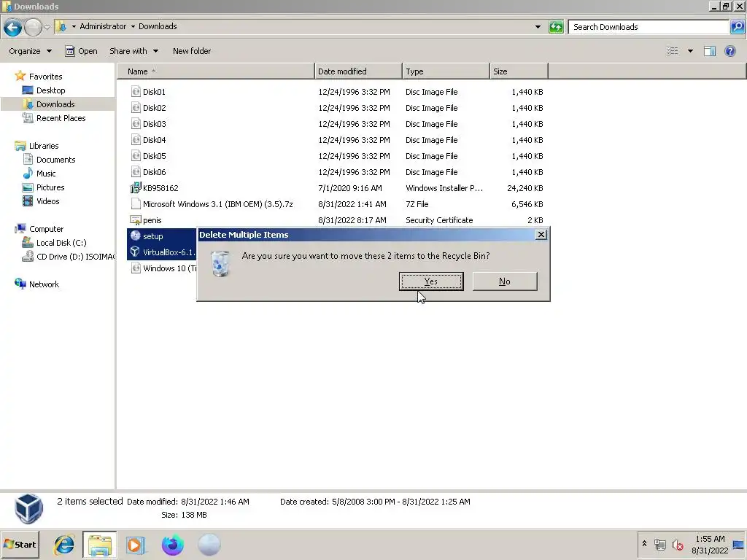The image size is (747, 560).
Task: Open the more view options dropdown
Action: [690, 51]
